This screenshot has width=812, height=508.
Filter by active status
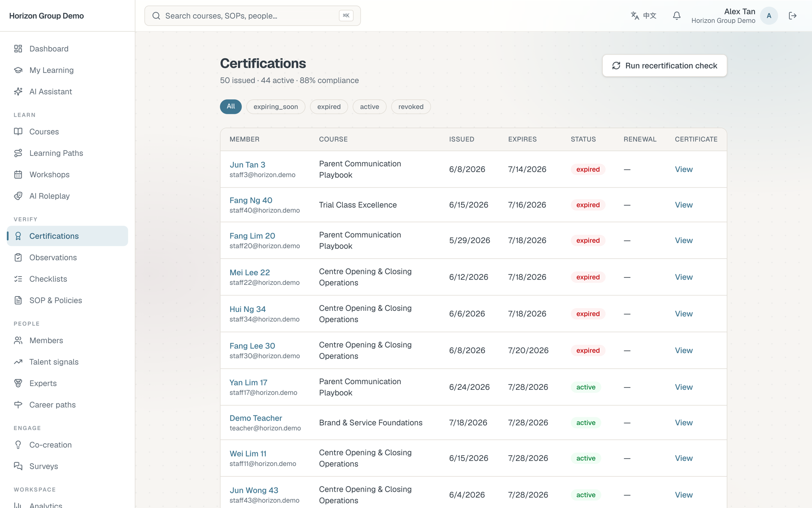[x=370, y=107]
